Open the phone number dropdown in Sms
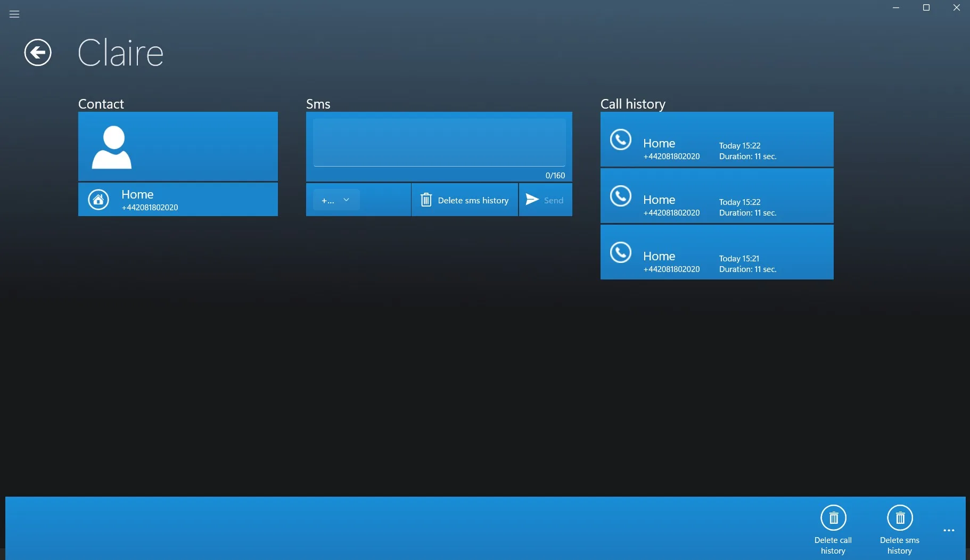This screenshot has width=970, height=560. (336, 200)
